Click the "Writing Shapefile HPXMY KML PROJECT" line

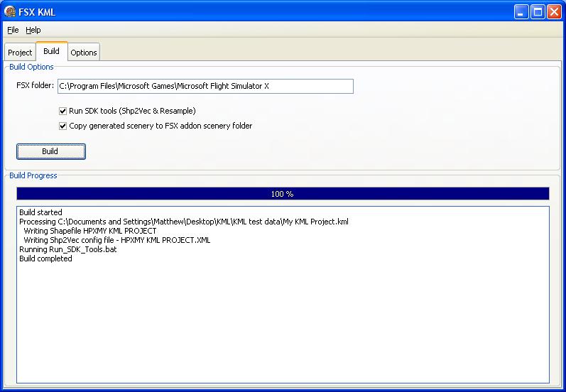coord(89,231)
